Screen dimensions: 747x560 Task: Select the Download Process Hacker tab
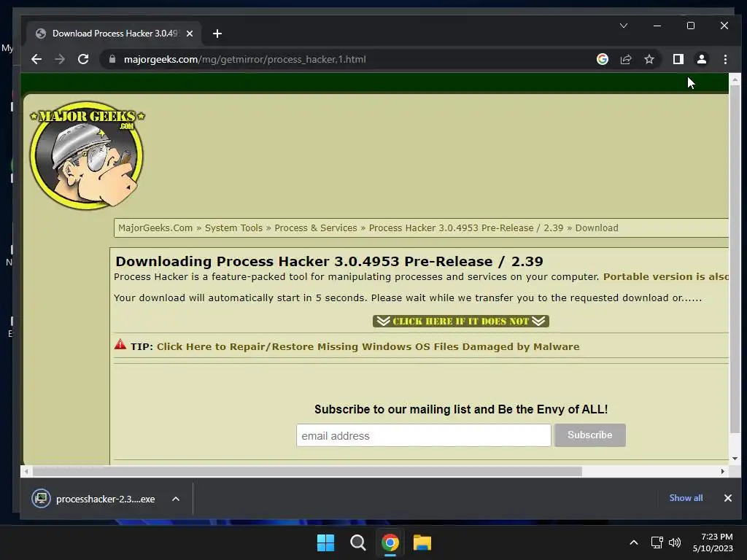click(x=115, y=34)
